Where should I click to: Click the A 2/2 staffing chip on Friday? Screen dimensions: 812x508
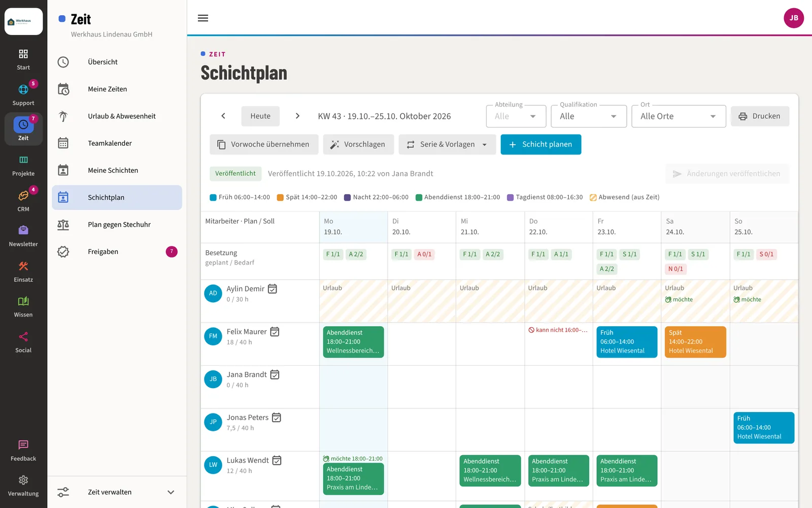pyautogui.click(x=607, y=269)
